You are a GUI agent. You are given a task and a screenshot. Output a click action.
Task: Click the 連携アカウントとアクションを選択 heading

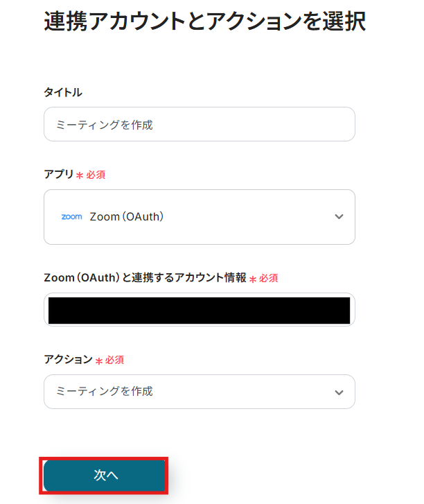click(204, 22)
